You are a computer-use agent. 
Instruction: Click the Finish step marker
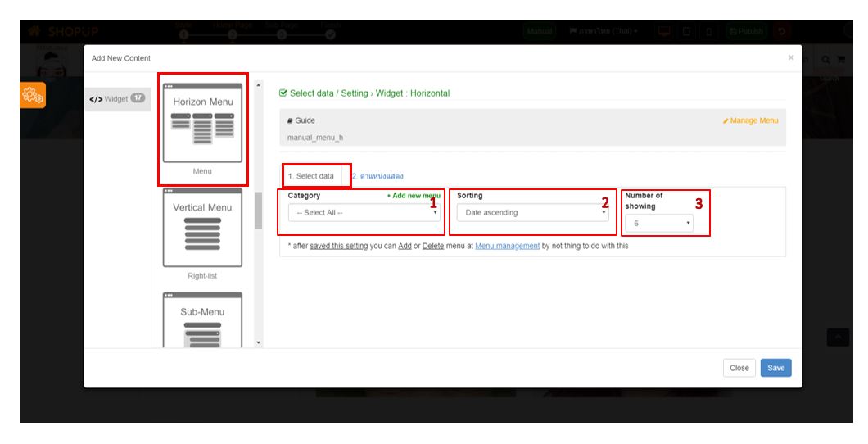331,34
